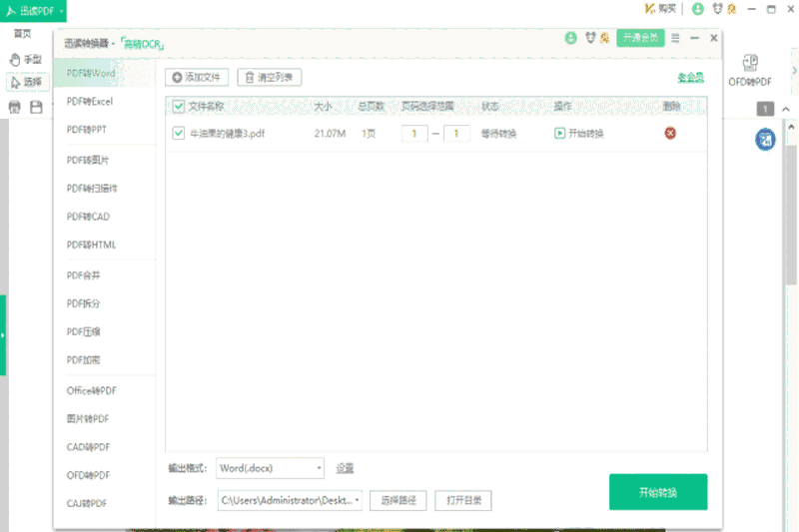Collapse the ribbon with the up chevron

[786, 109]
